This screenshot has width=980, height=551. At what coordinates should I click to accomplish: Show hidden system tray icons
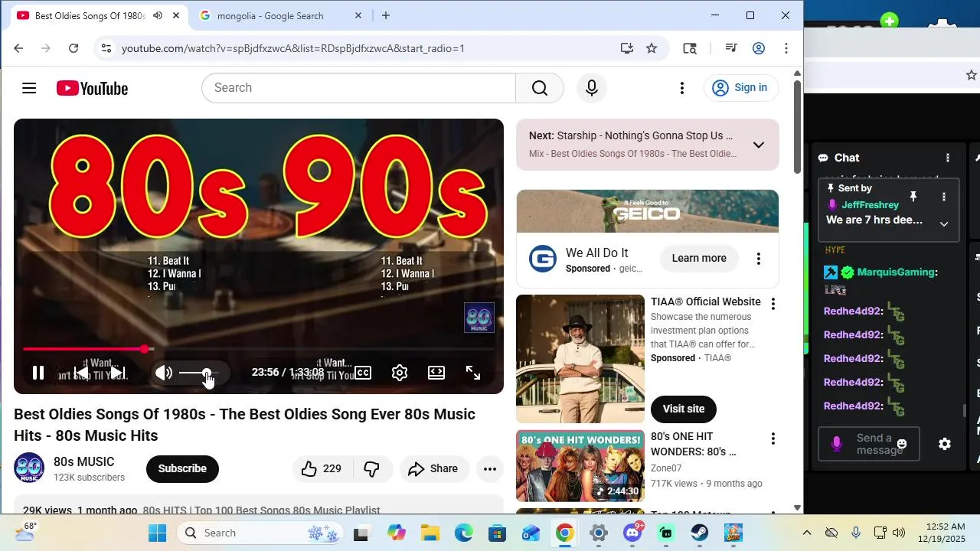coord(806,533)
